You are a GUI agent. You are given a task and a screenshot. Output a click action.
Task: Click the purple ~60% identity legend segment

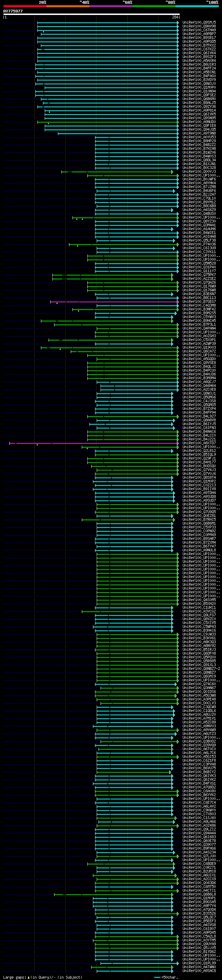(x=111, y=6)
